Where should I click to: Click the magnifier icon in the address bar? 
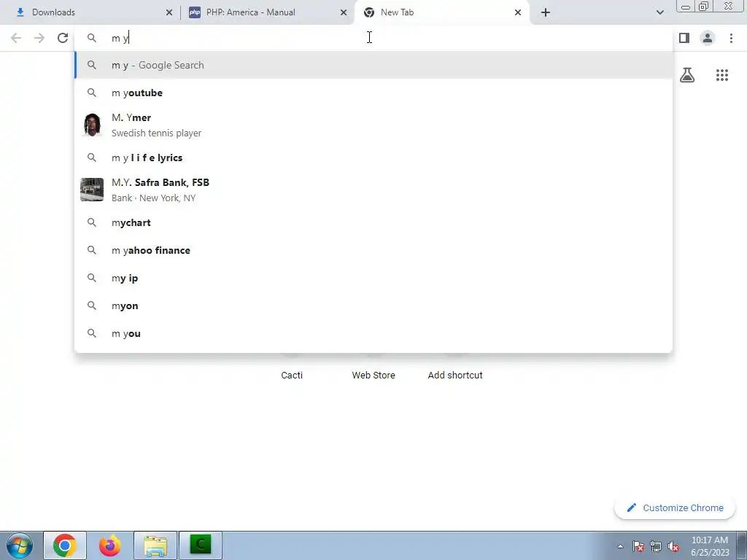tap(92, 38)
